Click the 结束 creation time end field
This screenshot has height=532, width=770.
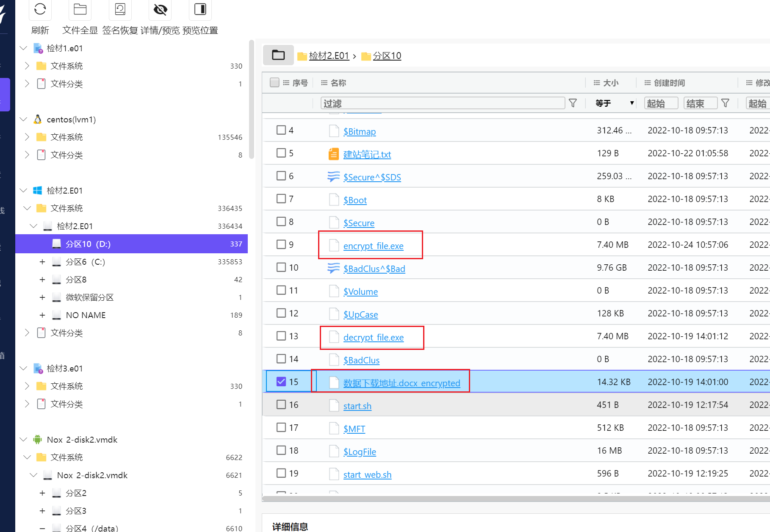point(701,103)
